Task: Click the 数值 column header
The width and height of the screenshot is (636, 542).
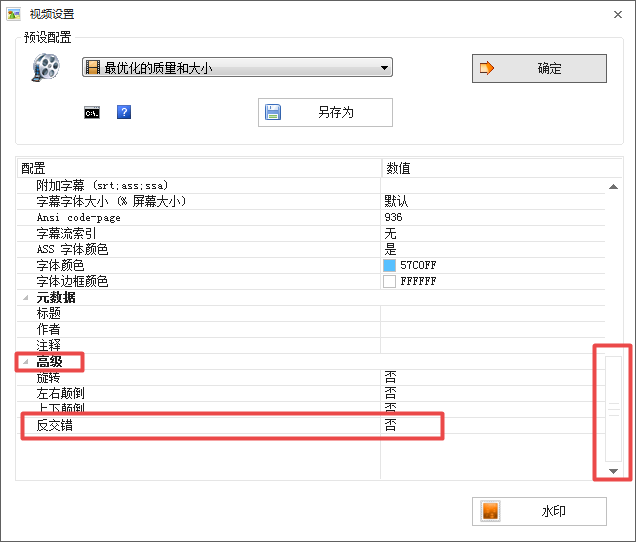Action: coord(400,169)
